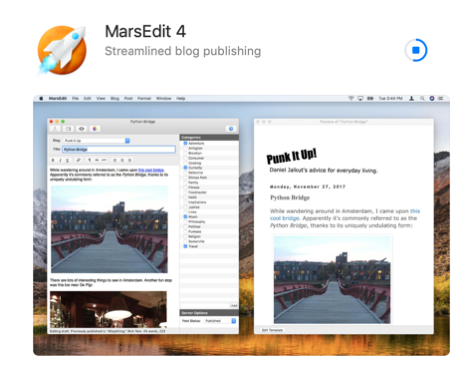This screenshot has width=472, height=378.
Task: Click the link insert icon
Action: [78, 160]
